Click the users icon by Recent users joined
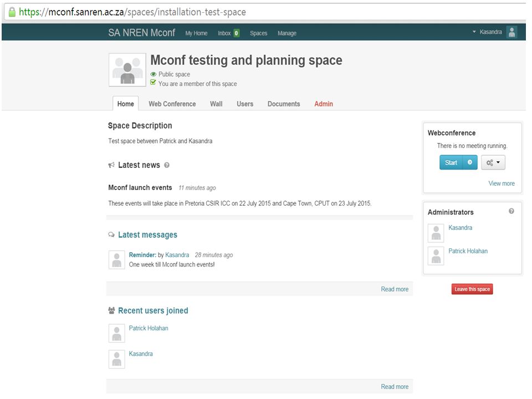Image resolution: width=532 pixels, height=399 pixels. (111, 310)
